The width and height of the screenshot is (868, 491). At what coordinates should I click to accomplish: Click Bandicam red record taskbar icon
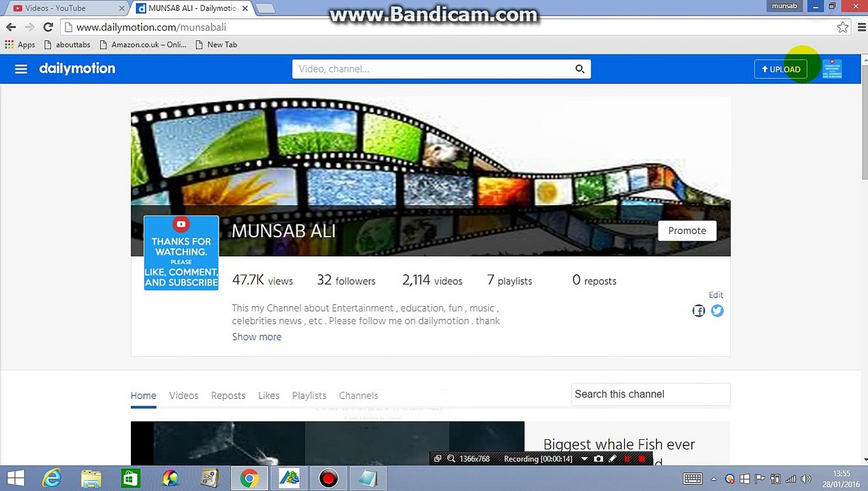tap(328, 479)
